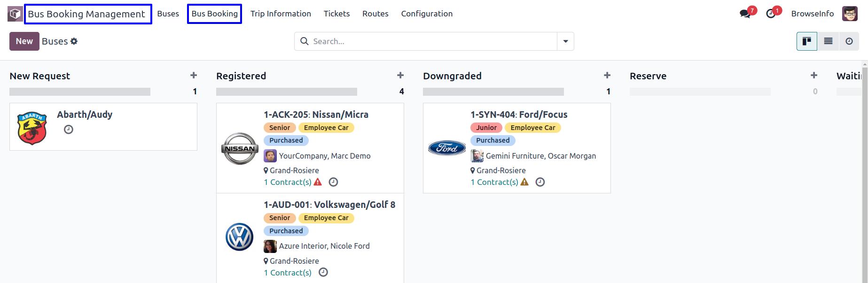Click the Nissan logo thumbnail

(240, 148)
